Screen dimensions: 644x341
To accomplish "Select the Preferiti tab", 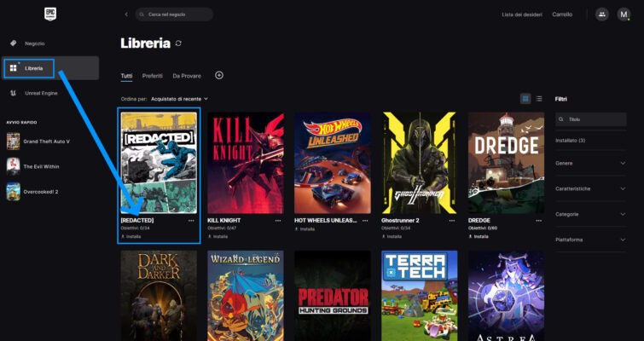I will pos(152,76).
